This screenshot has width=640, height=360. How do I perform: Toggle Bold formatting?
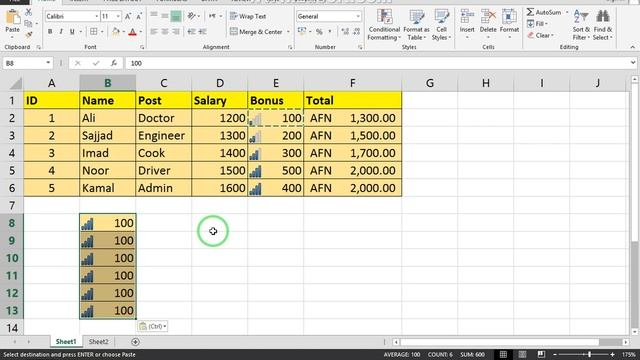pos(50,31)
